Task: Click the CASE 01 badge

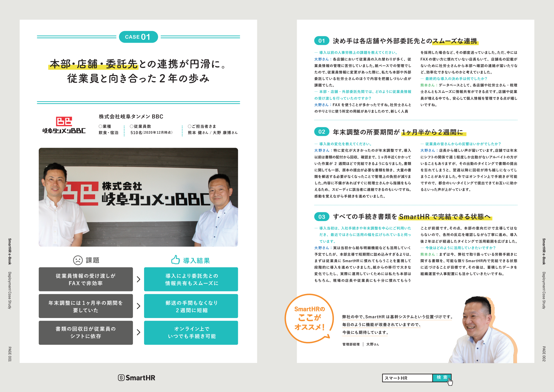Action: click(138, 37)
